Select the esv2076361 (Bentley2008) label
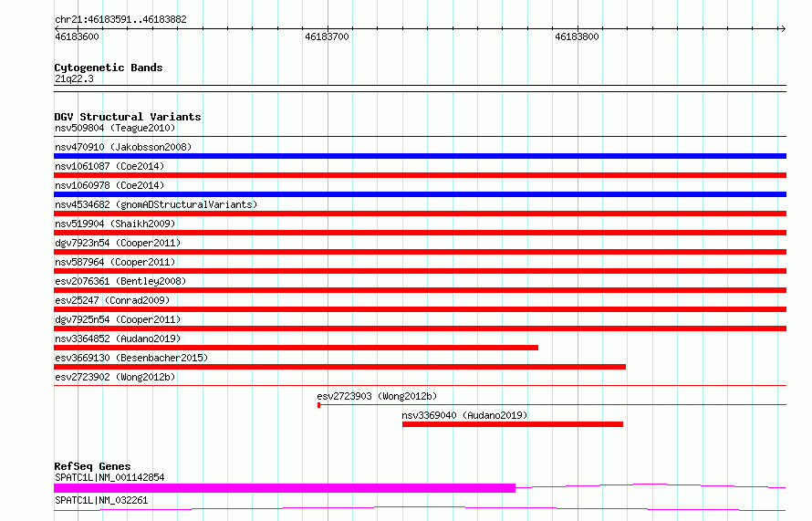The image size is (812, 521). 120,281
